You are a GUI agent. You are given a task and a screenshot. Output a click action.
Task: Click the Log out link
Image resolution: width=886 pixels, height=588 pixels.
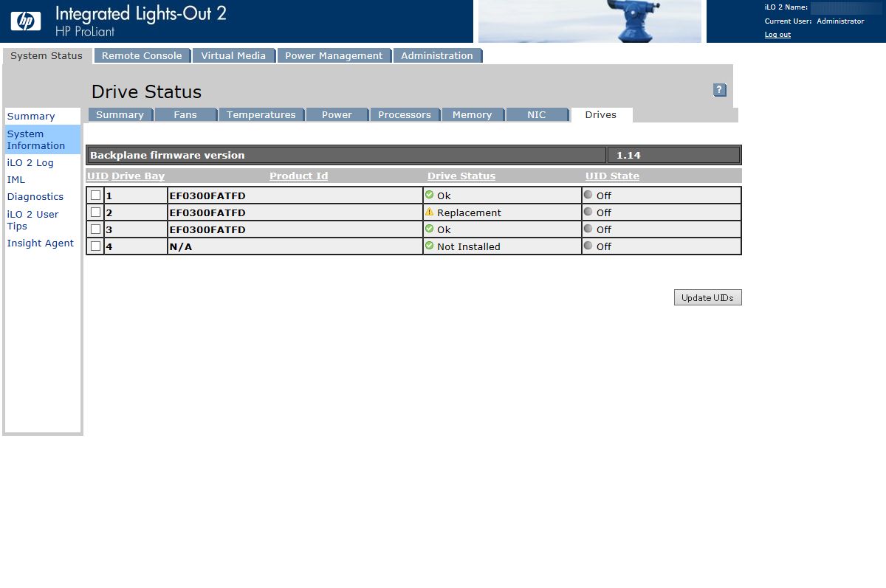(x=777, y=35)
